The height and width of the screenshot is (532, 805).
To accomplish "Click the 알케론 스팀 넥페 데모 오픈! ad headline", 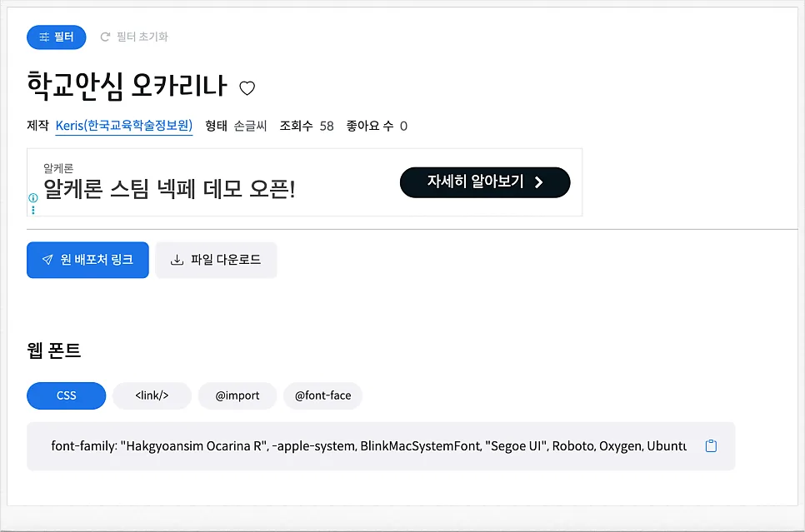I will click(x=169, y=189).
